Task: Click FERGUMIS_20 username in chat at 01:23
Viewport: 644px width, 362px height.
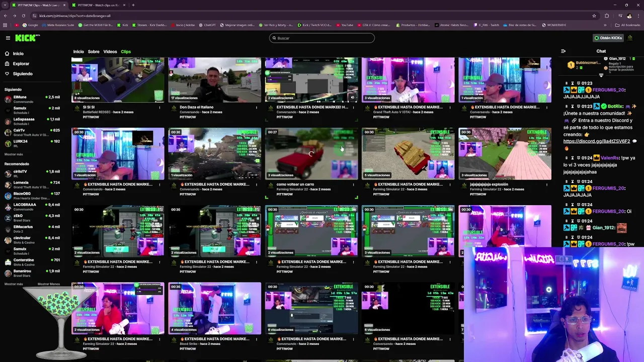Action: tap(608, 90)
